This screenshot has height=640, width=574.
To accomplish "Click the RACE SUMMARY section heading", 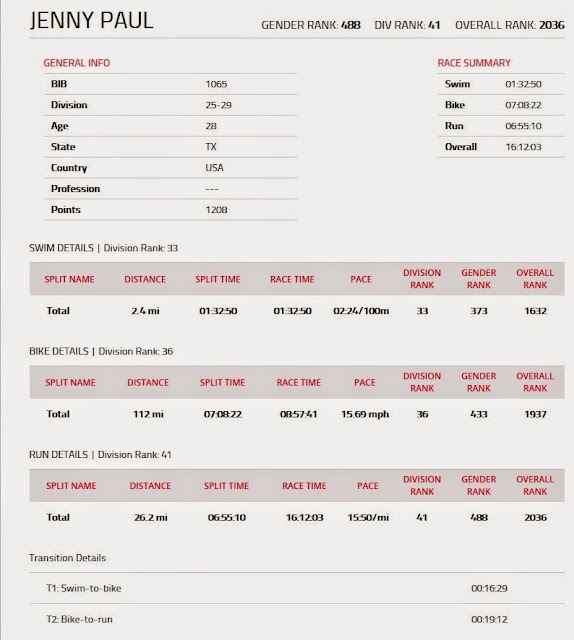I will tap(474, 63).
